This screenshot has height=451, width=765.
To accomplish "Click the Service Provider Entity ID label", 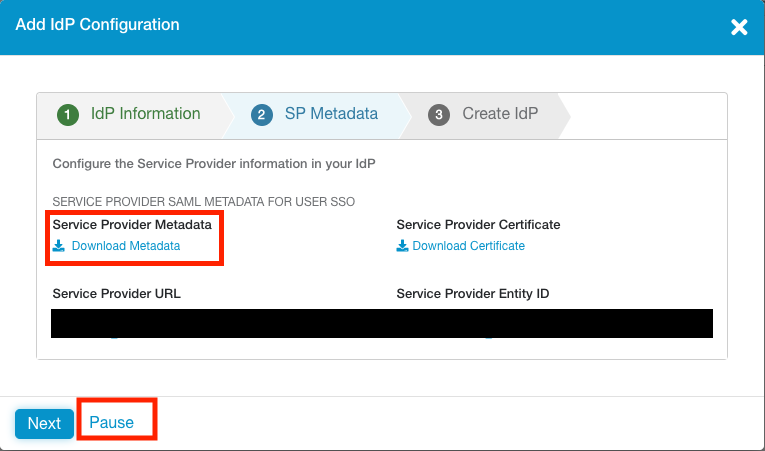I will pos(473,294).
